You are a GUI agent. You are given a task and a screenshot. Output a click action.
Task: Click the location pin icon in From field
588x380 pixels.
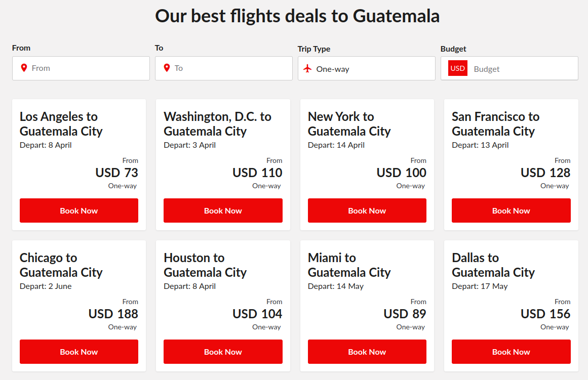coord(24,68)
